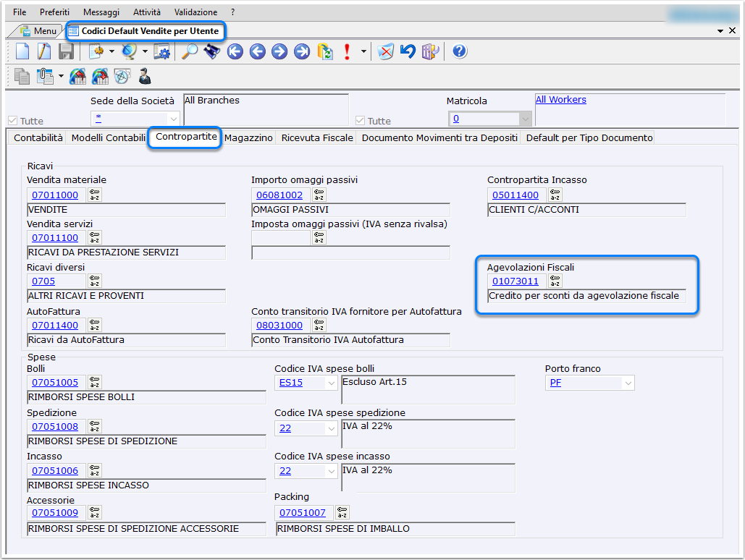Image resolution: width=745 pixels, height=560 pixels.
Task: Expand Sede della Società dropdown
Action: (x=174, y=119)
